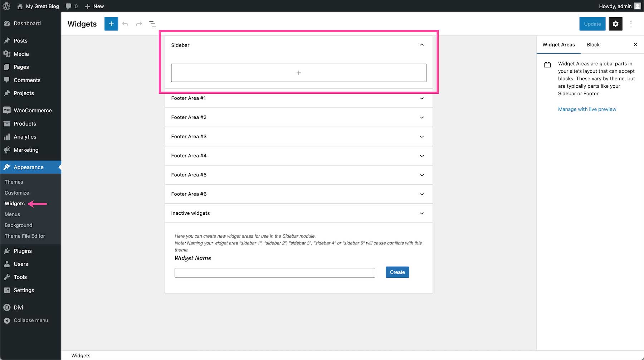
Task: Click the Update button
Action: coord(592,24)
